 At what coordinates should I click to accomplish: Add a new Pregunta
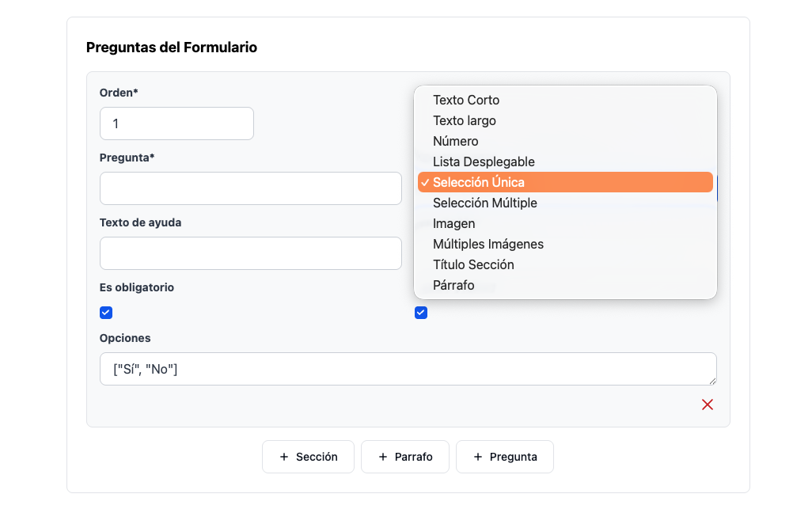pos(505,457)
